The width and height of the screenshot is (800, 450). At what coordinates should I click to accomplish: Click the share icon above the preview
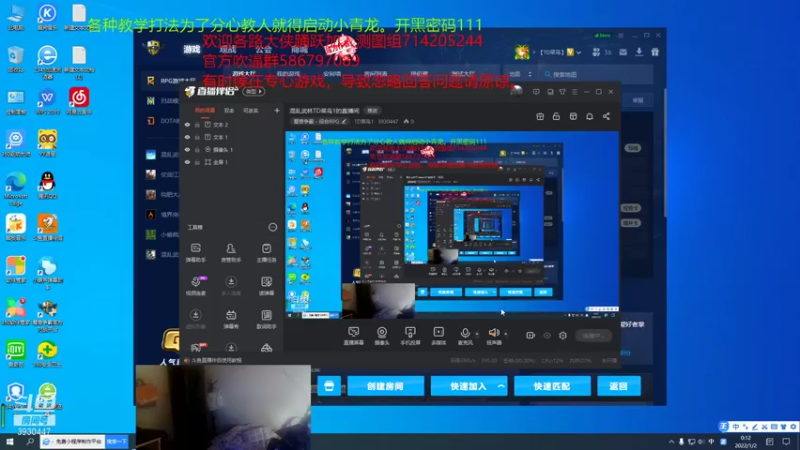pyautogui.click(x=606, y=116)
